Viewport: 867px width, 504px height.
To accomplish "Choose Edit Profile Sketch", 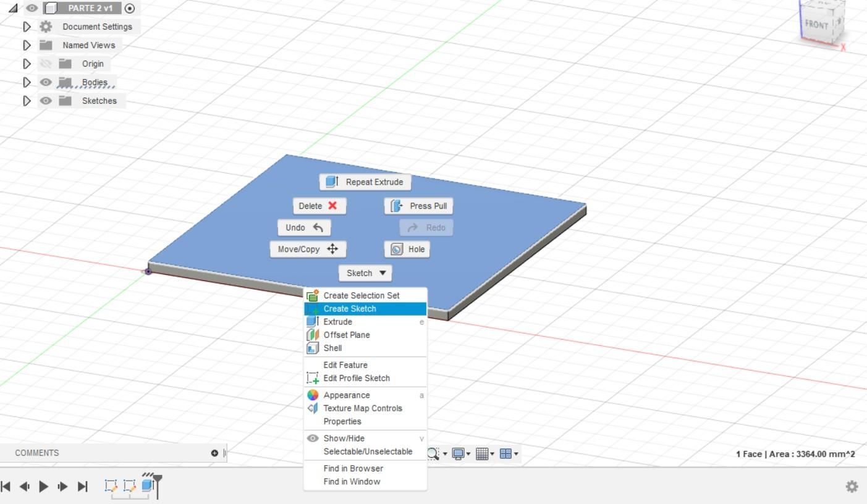I will click(365, 378).
